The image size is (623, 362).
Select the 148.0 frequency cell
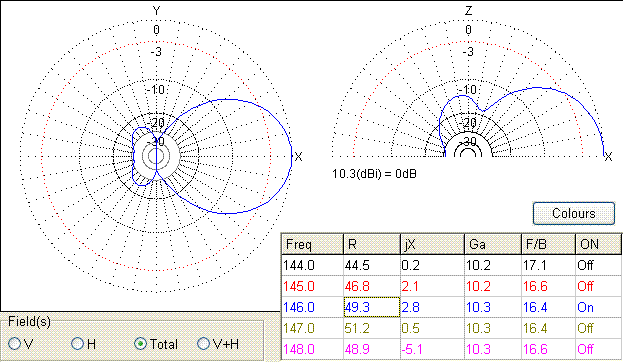(x=312, y=349)
